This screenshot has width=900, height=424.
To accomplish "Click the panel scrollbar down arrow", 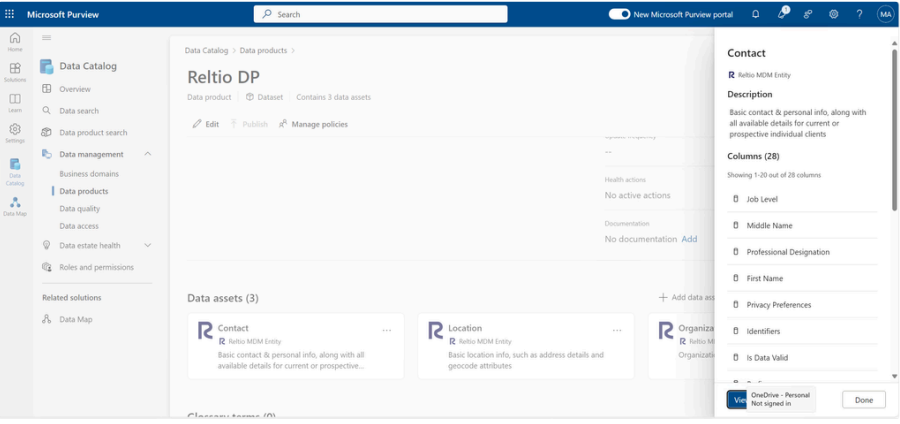I will 894,376.
